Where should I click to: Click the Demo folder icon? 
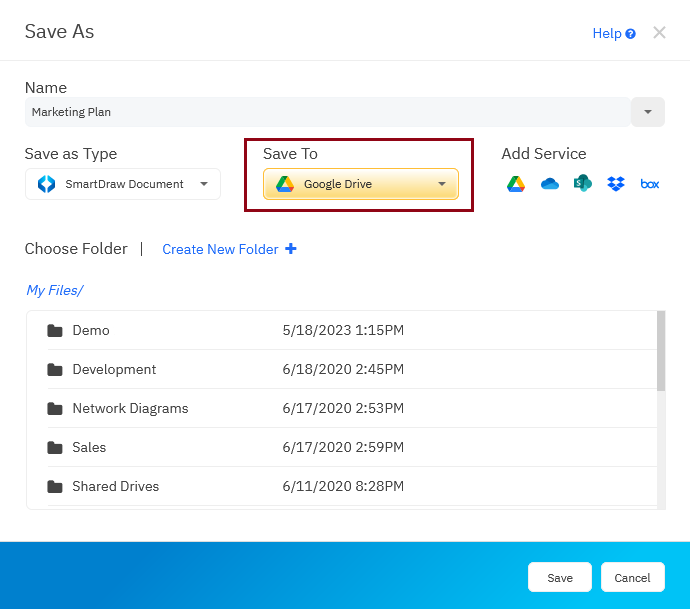(55, 331)
